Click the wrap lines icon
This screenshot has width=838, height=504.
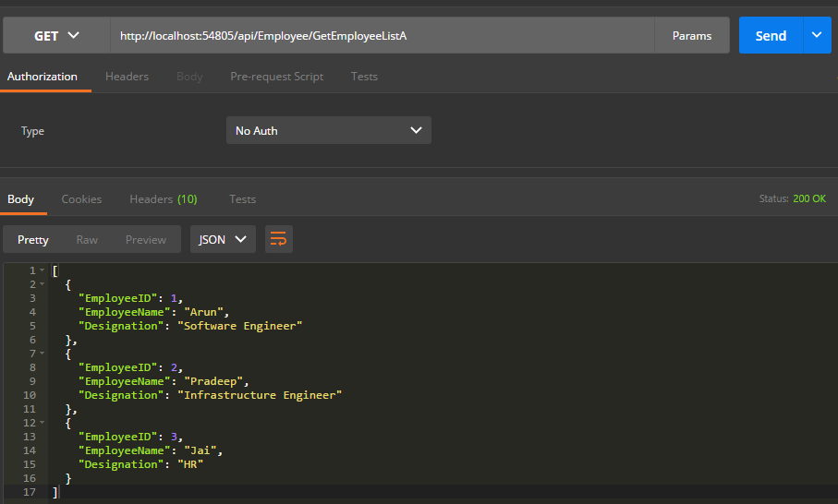pyautogui.click(x=278, y=240)
